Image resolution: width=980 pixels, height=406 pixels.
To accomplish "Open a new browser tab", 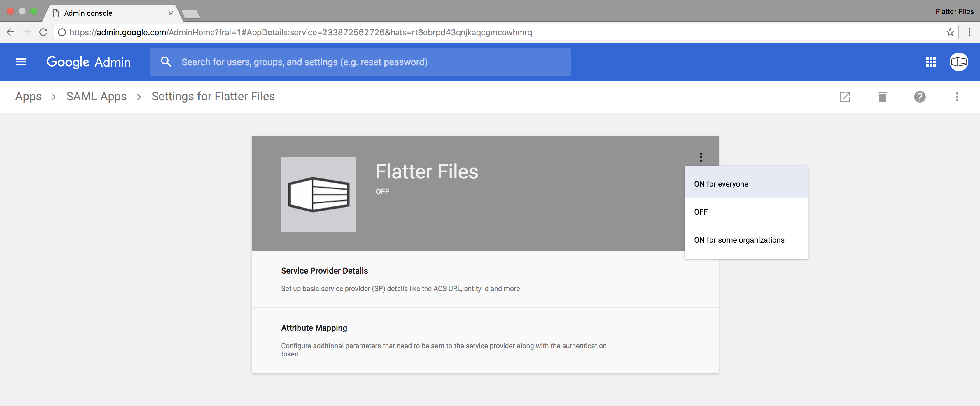I will (x=190, y=15).
